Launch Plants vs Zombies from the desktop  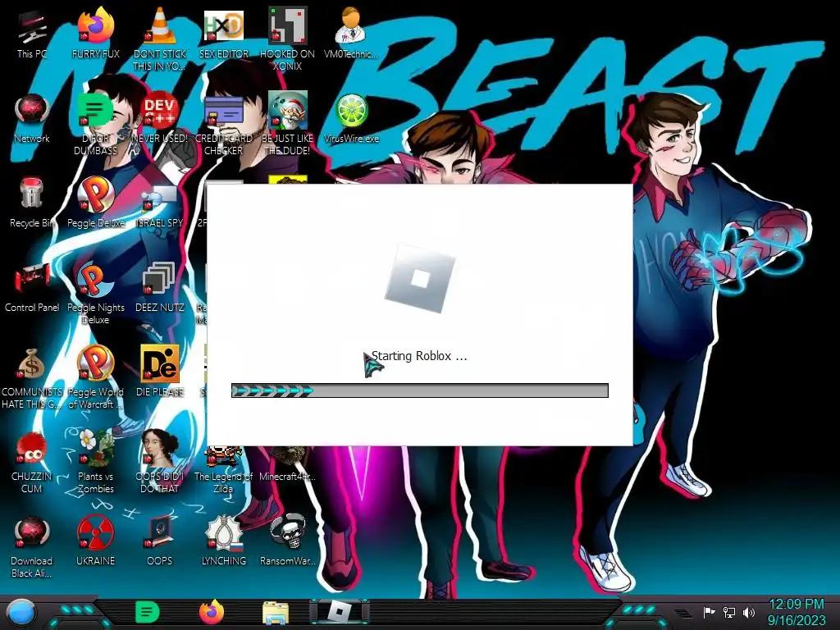pyautogui.click(x=95, y=461)
